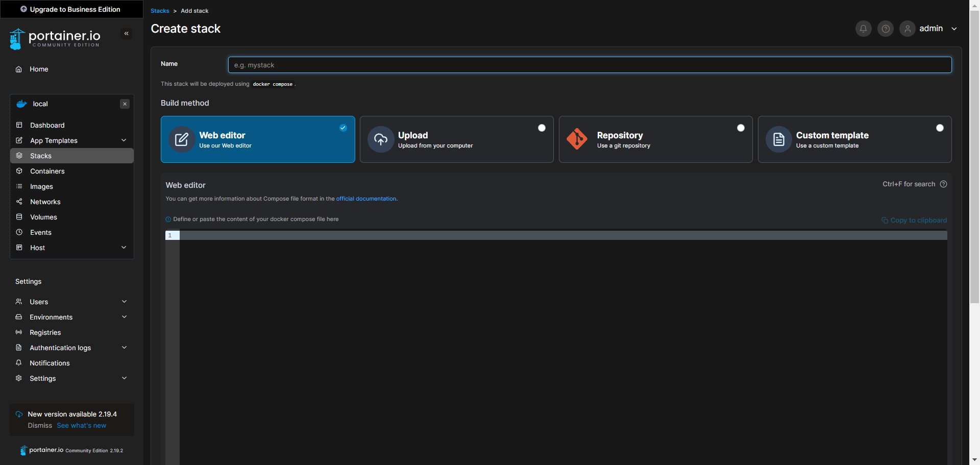Go to Volumes in the sidebar
The width and height of the screenshot is (980, 465).
43,217
